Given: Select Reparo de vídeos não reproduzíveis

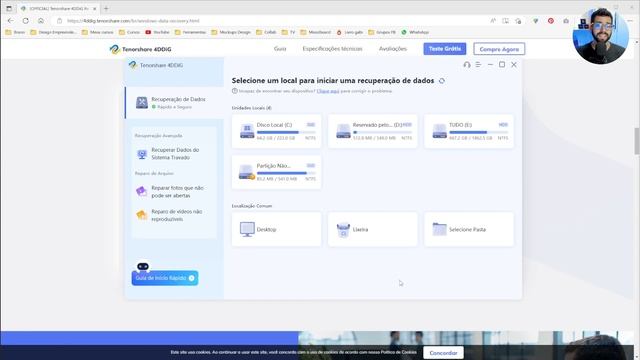Looking at the screenshot, I should (x=174, y=215).
